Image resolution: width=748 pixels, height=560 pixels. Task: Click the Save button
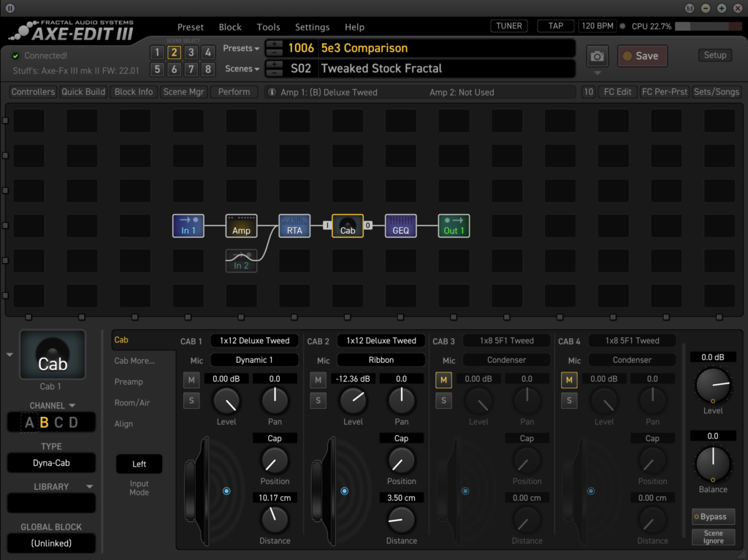click(x=642, y=55)
